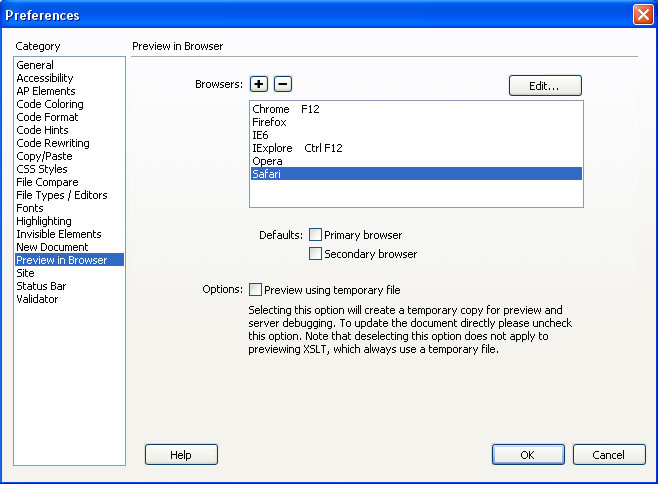Choose the Code Coloring category
Image resolution: width=658 pixels, height=484 pixels.
tap(50, 104)
